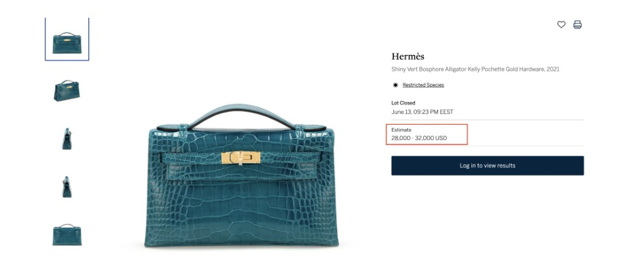Click the large teal alligator bag image
Screen dimensions: 644x277
tap(242, 175)
